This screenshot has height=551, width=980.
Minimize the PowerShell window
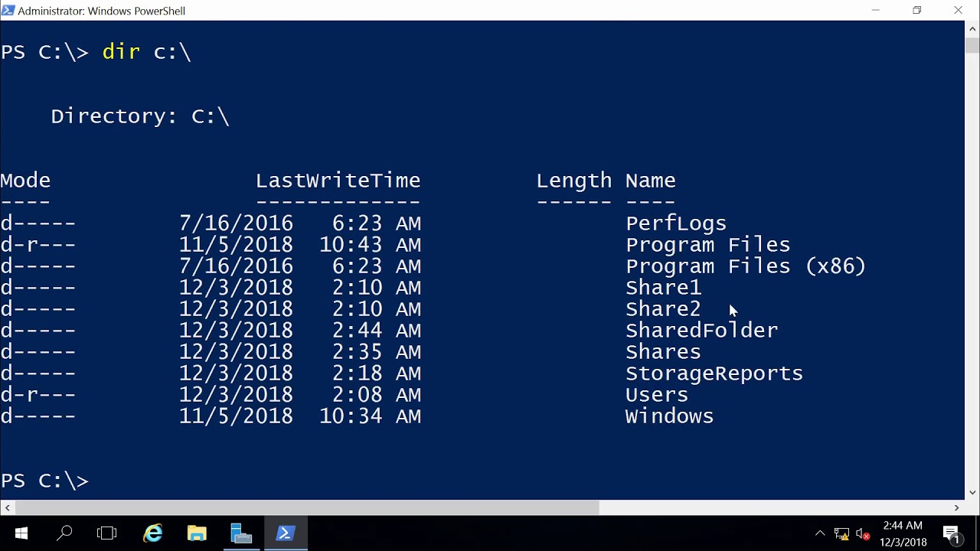tap(875, 10)
